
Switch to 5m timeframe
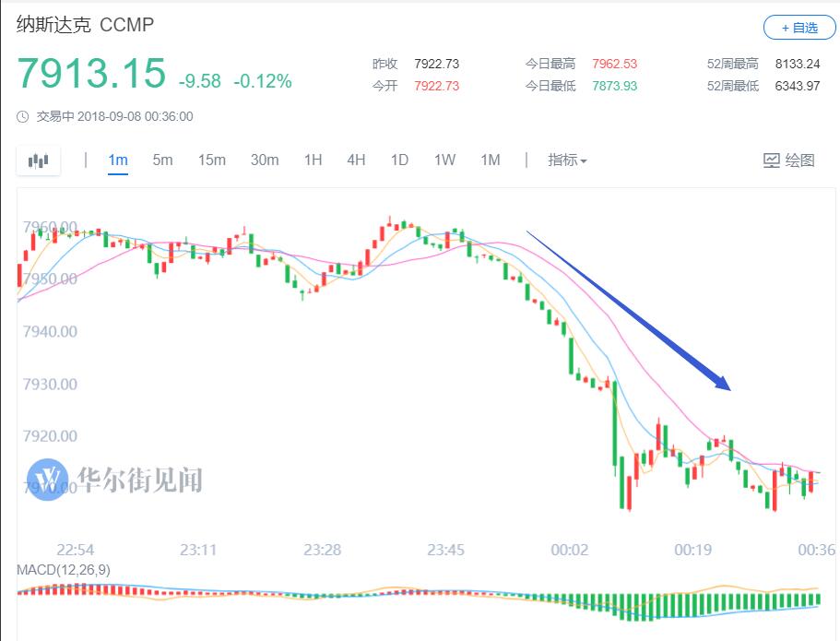tap(162, 160)
